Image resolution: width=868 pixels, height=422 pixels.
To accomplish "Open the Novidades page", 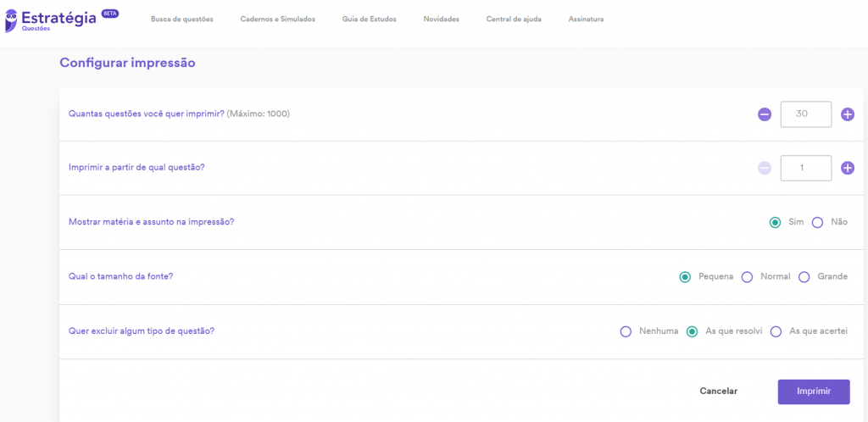I will [441, 19].
